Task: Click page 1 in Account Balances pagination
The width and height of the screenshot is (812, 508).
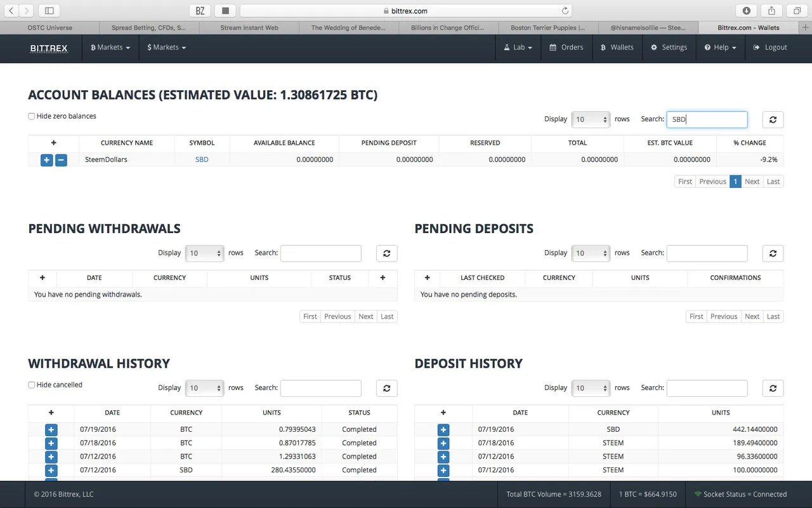Action: tap(735, 182)
